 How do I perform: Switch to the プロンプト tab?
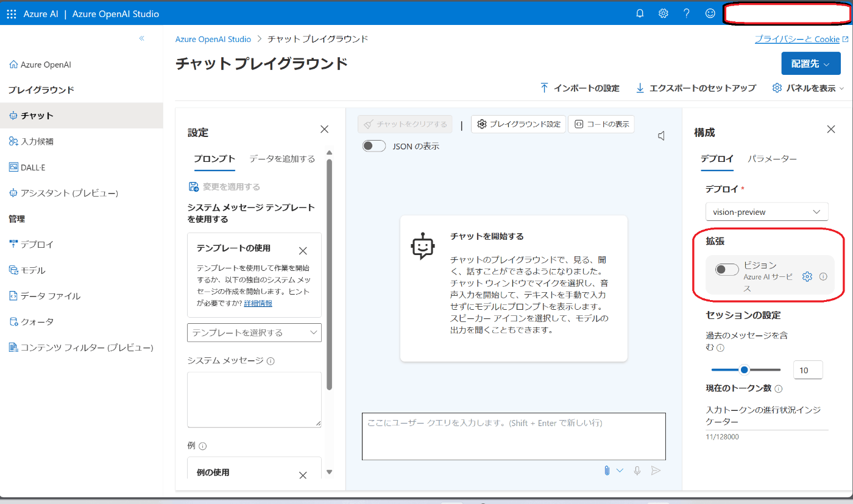tap(214, 159)
